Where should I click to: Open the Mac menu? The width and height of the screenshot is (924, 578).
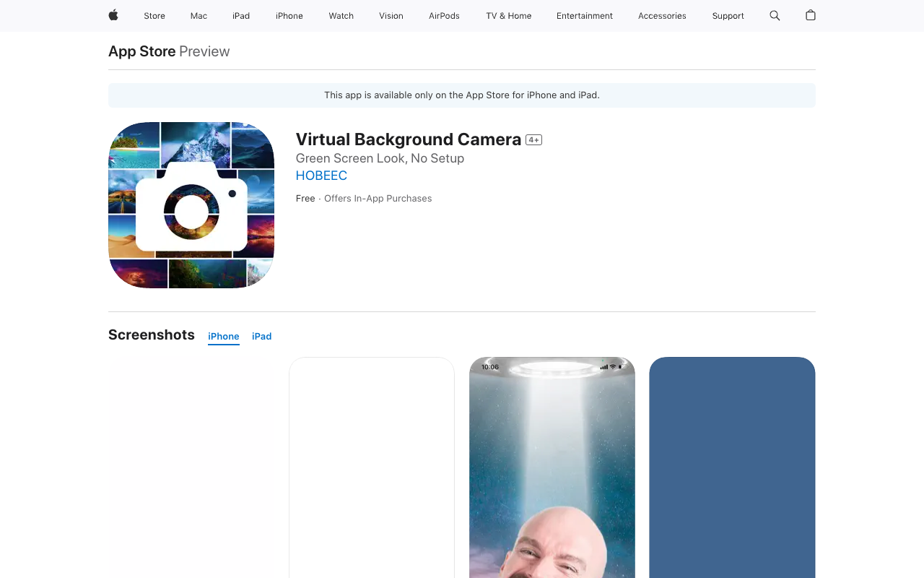point(199,16)
